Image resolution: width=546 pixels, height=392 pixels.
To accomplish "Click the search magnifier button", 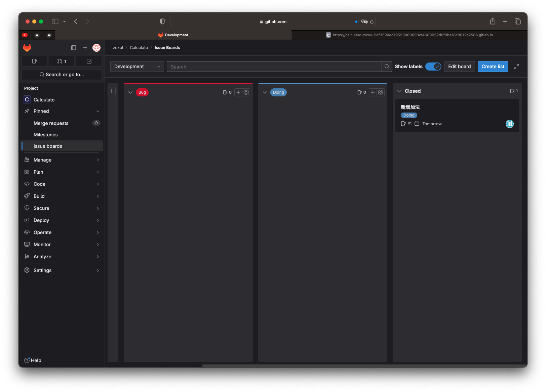I will pyautogui.click(x=387, y=67).
